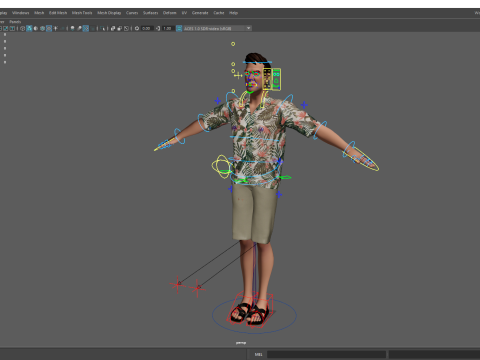Screen dimensions: 480x360
Task: Select the blue chest ring control
Action: (x=255, y=138)
